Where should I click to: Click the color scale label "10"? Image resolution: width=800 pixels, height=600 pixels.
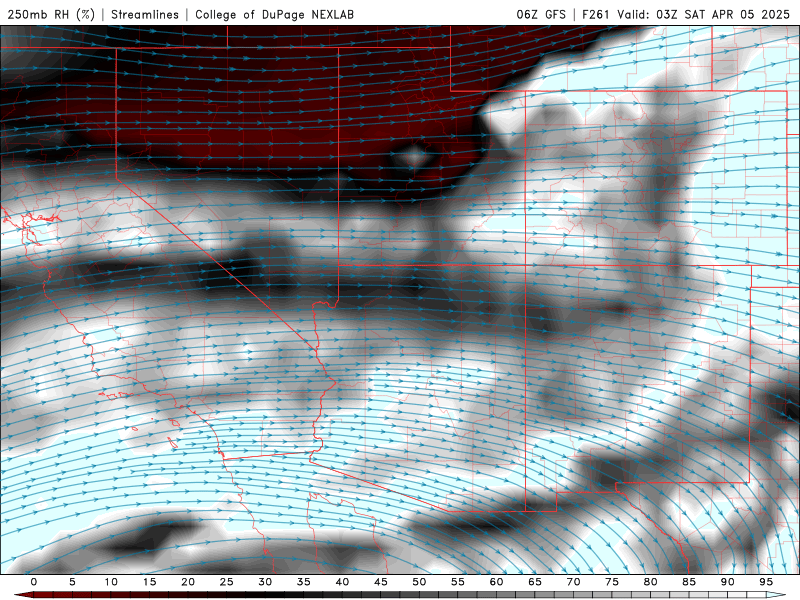111,582
